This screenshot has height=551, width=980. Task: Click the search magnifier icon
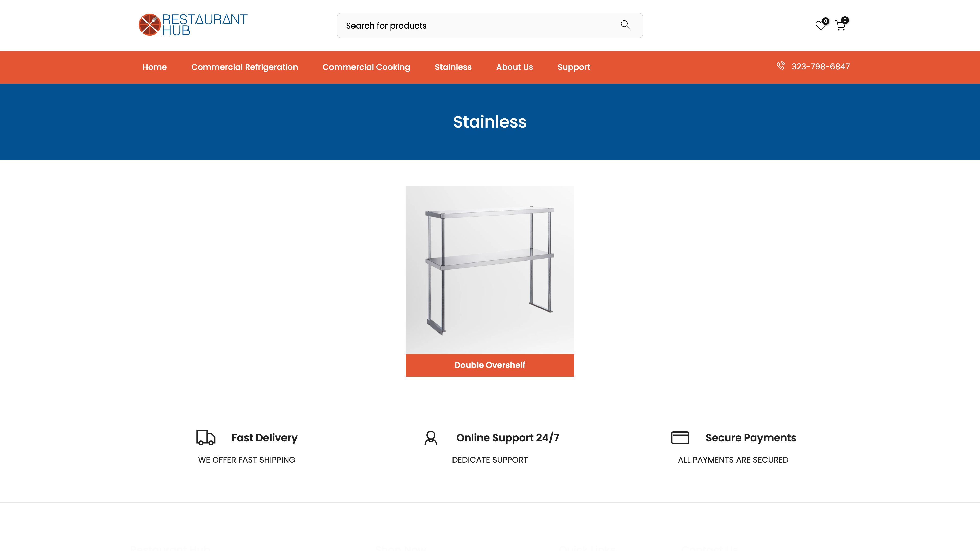(x=625, y=25)
